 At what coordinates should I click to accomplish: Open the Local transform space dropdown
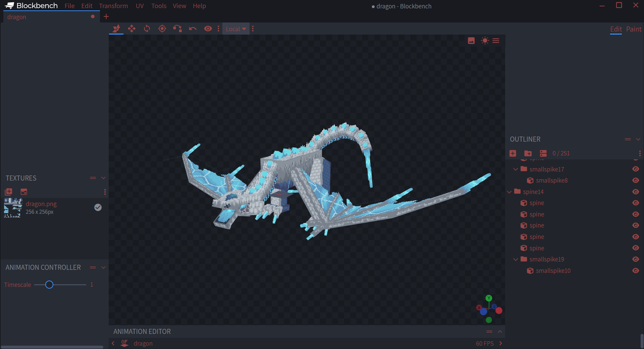click(x=236, y=29)
